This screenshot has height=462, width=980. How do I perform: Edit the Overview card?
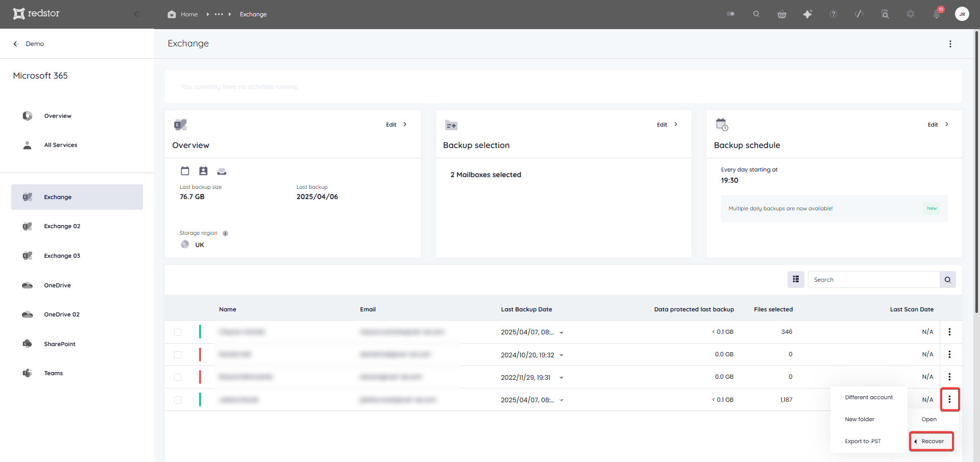[396, 125]
